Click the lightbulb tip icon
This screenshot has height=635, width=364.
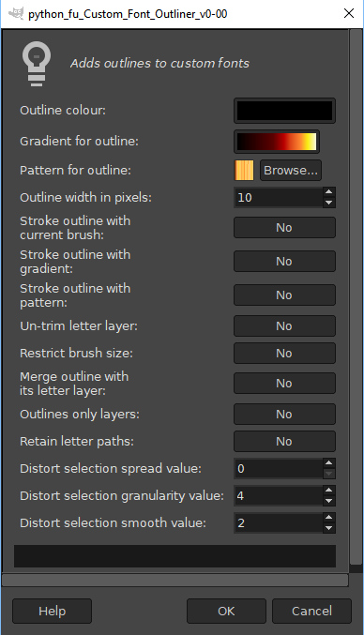[37, 64]
